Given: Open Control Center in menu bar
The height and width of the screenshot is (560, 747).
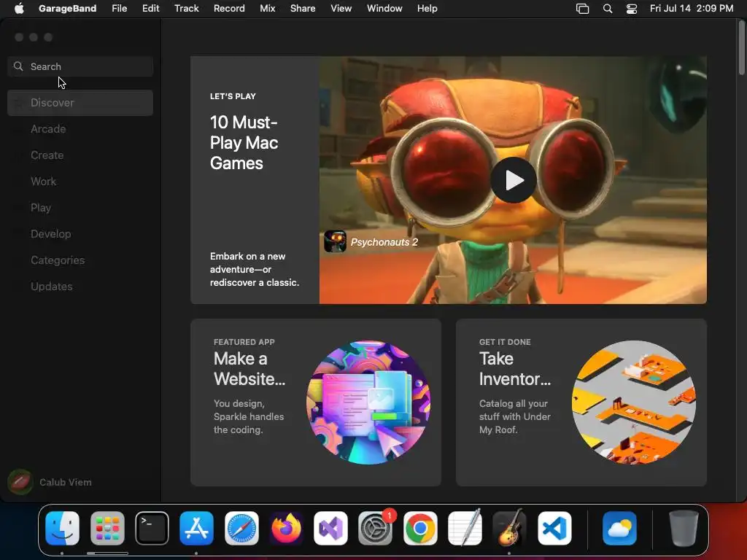Looking at the screenshot, I should coord(632,8).
